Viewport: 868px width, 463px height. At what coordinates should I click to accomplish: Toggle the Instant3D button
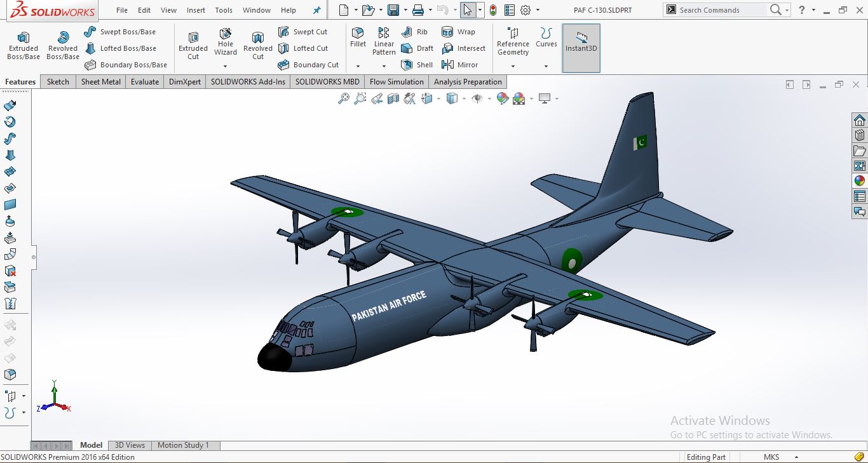coord(581,48)
